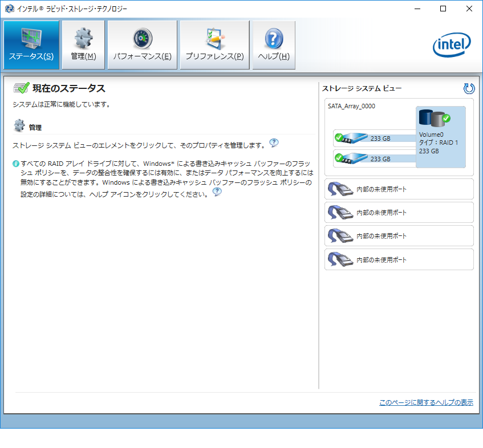
Task: Switch to the 管理(M) tab
Action: click(83, 45)
